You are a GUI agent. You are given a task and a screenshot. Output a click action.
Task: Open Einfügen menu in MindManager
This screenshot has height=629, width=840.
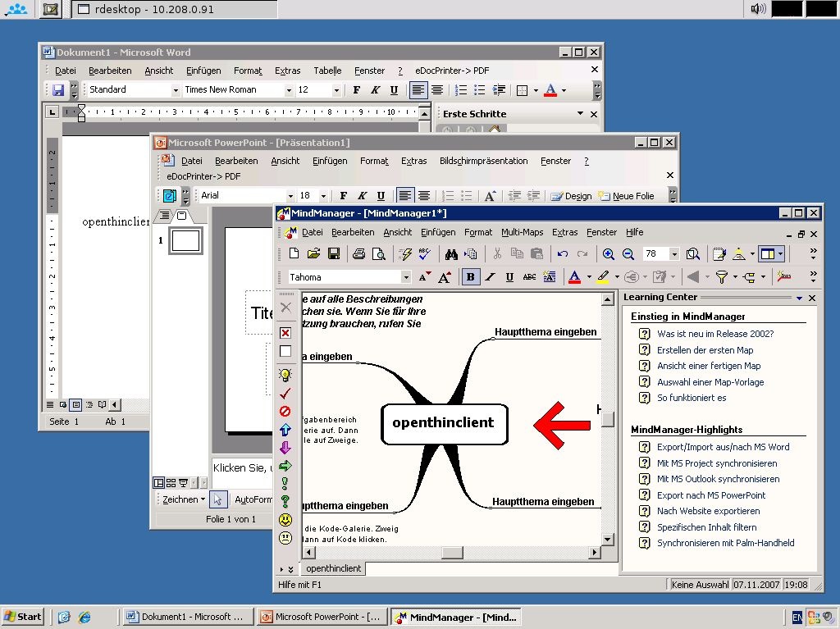tap(438, 232)
